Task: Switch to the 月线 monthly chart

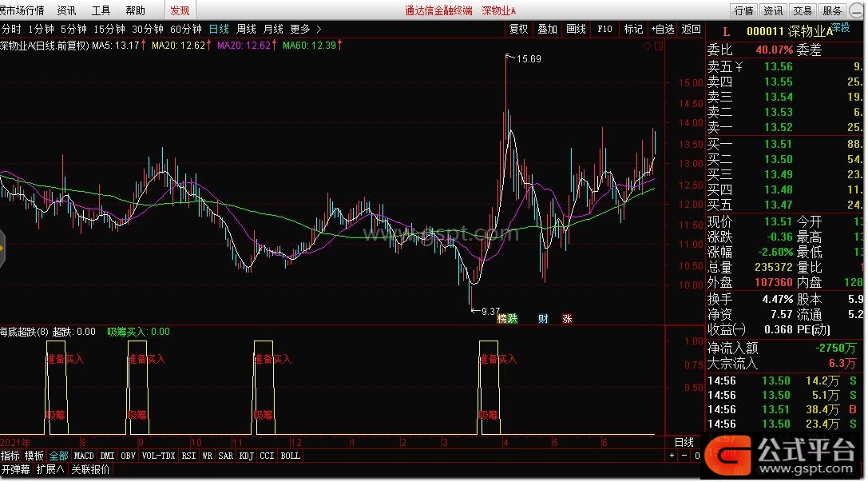Action: [273, 29]
